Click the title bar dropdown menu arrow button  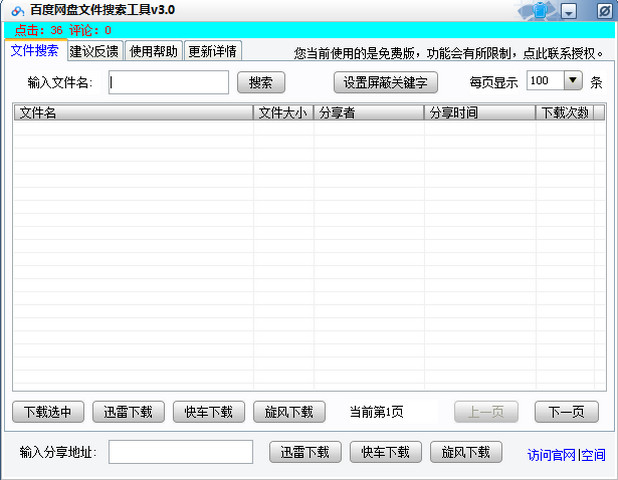coord(568,11)
